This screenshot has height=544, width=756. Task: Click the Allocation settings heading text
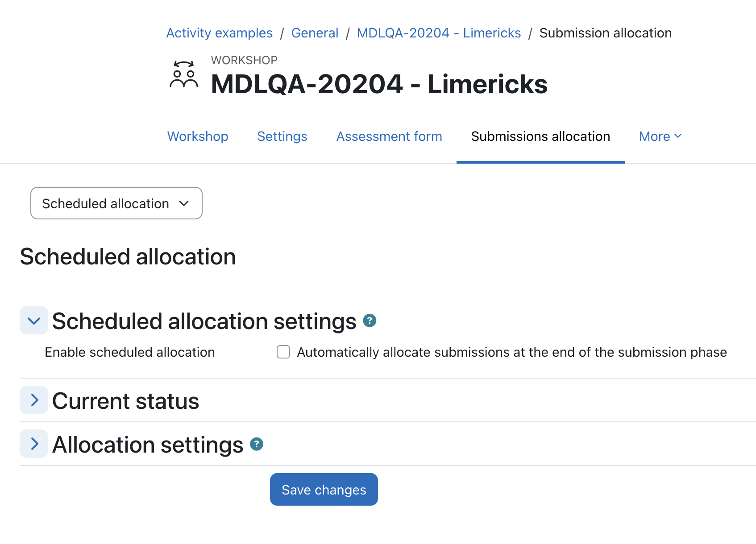tap(148, 445)
